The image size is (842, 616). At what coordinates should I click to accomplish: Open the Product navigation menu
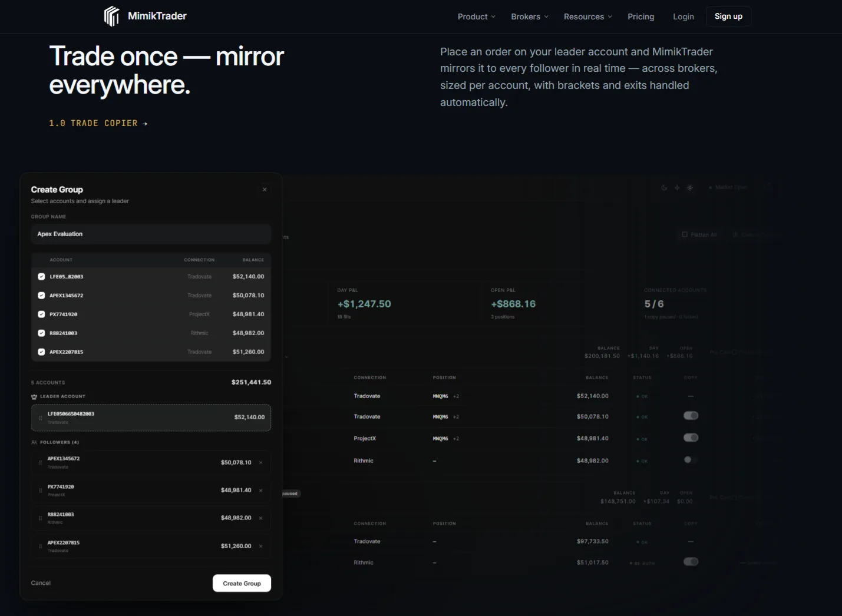tap(477, 16)
